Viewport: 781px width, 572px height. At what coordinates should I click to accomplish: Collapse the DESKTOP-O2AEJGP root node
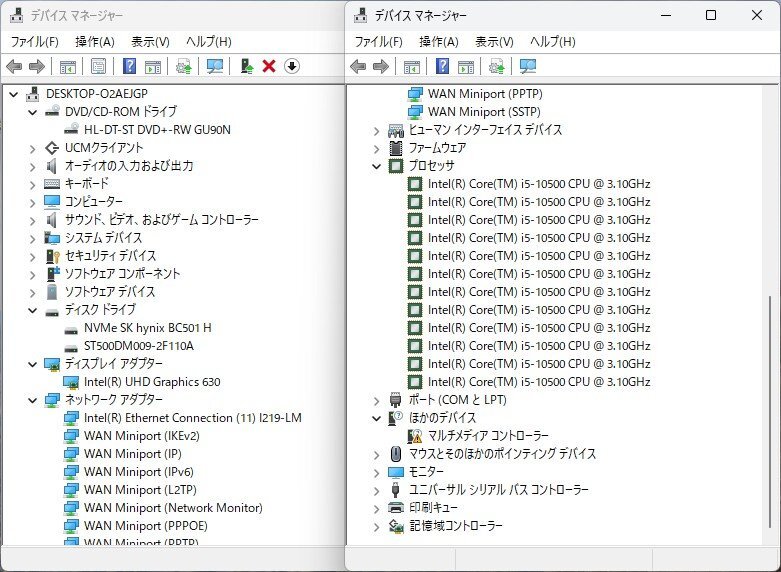[14, 94]
